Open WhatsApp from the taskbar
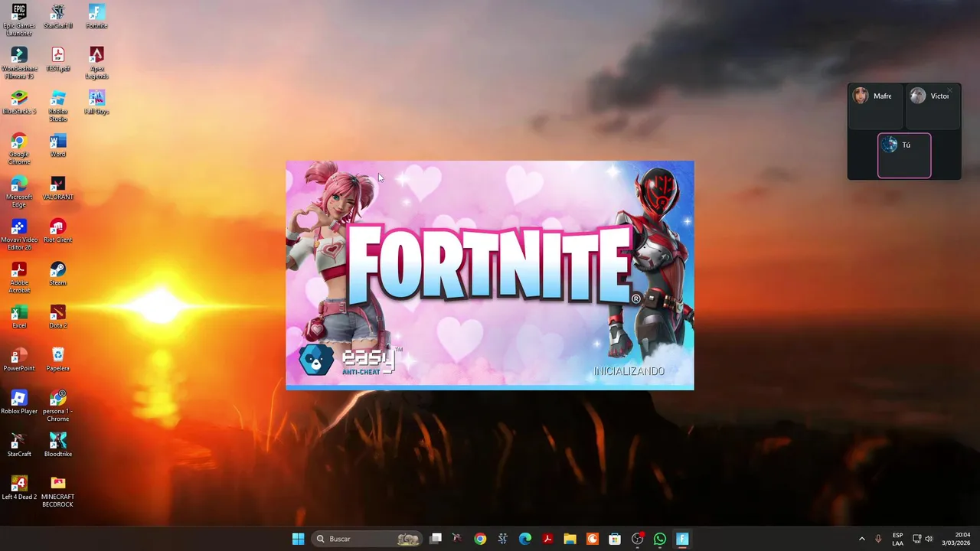The image size is (980, 551). pos(660,539)
